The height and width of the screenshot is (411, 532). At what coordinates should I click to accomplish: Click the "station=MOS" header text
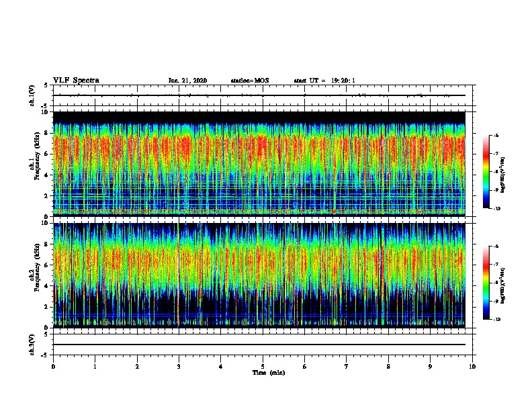click(250, 81)
